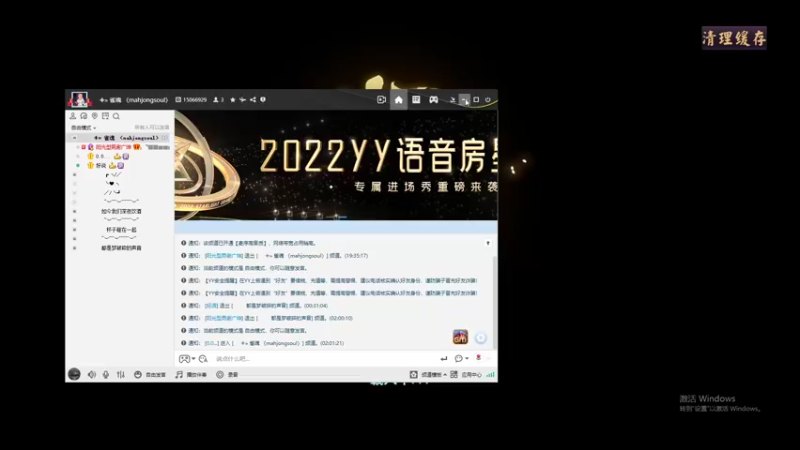Open the channel owner avatar in the title bar
This screenshot has height=450, width=800.
pos(80,99)
